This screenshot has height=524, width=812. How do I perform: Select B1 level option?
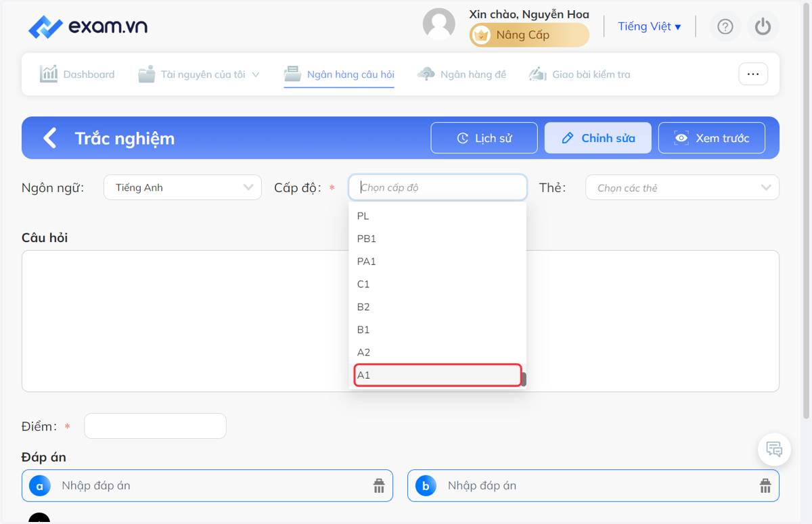click(x=438, y=329)
